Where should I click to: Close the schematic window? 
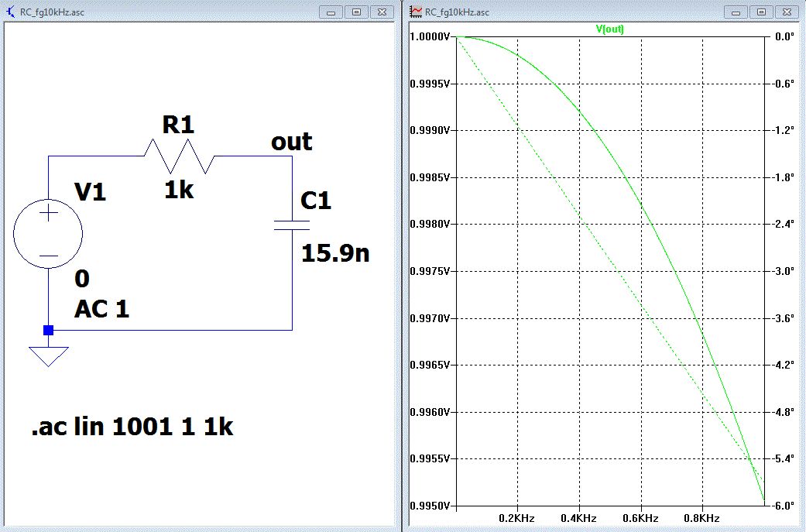click(x=382, y=12)
